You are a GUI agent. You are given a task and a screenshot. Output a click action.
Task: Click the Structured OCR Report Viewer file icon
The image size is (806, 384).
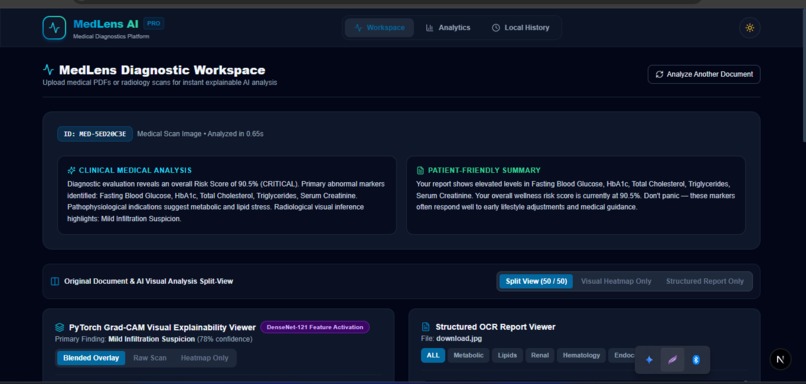click(425, 327)
